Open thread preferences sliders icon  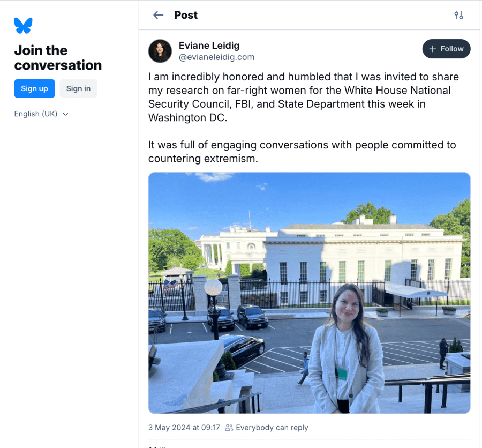tap(458, 15)
